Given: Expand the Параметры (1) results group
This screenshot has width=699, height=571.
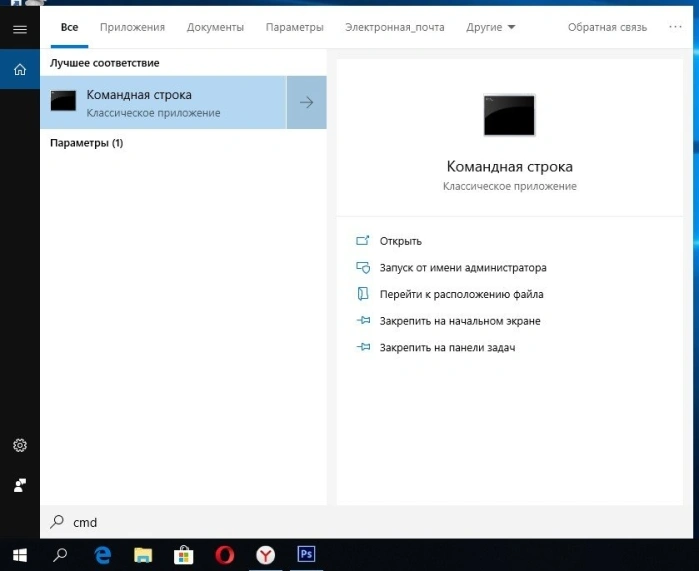Looking at the screenshot, I should coord(86,143).
